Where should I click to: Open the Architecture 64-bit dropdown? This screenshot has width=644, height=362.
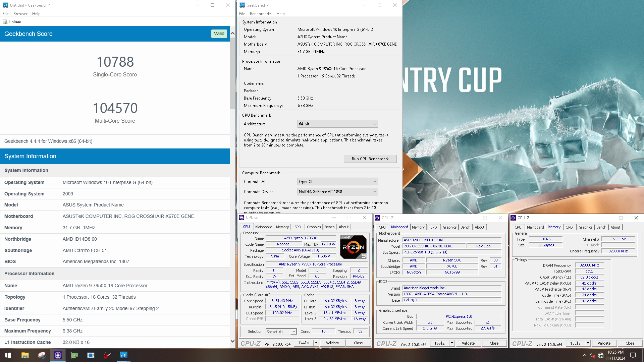[x=337, y=124]
